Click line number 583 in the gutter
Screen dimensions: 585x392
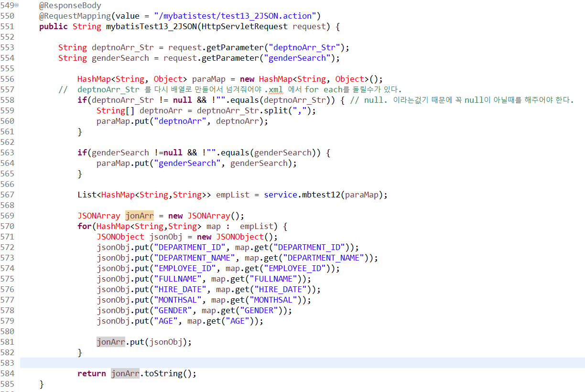click(7, 363)
